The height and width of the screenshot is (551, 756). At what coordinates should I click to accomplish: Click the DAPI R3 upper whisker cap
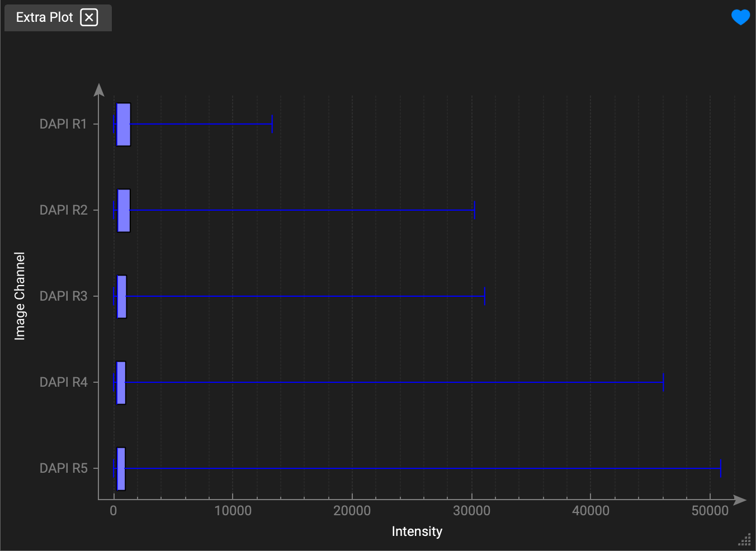pos(484,296)
